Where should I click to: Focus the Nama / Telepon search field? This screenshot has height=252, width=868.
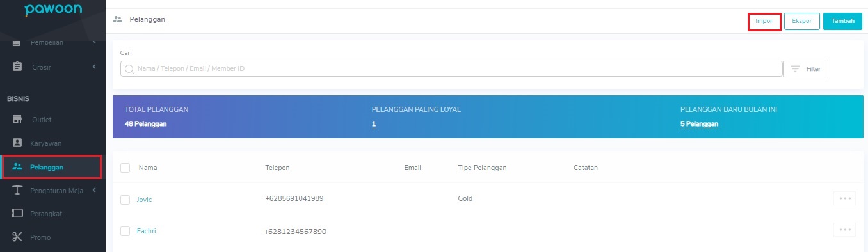(451, 68)
